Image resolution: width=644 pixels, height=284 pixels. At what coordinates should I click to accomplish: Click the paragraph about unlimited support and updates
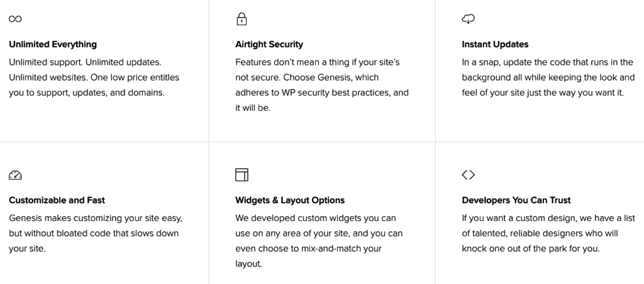point(94,77)
